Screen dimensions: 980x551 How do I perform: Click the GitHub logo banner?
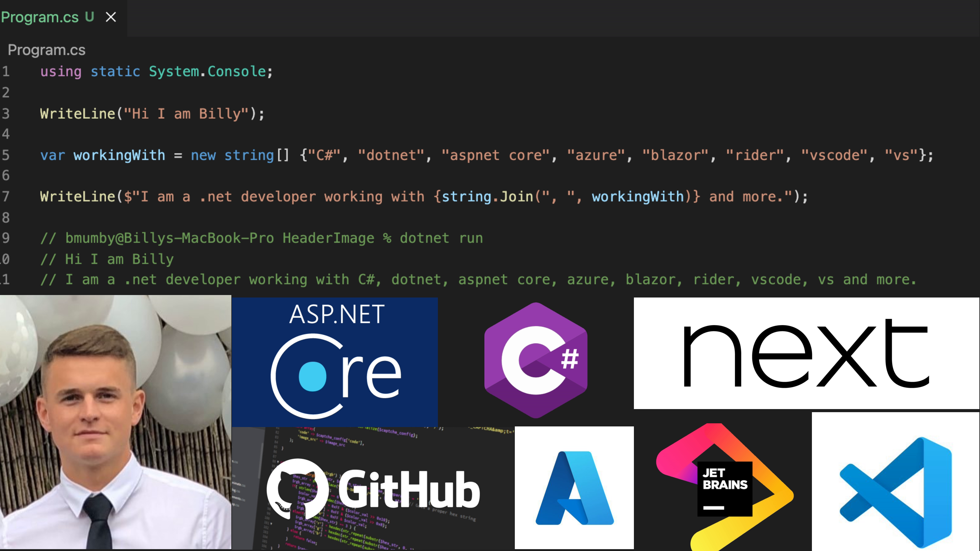[x=373, y=488]
